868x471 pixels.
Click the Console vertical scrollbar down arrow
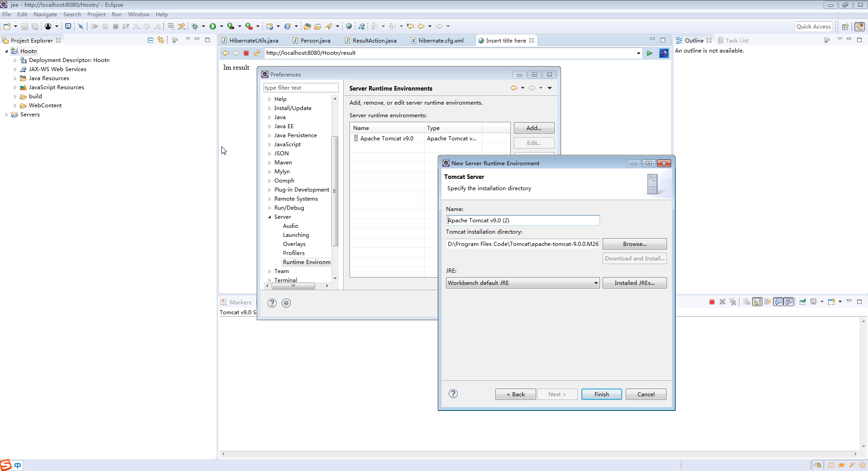coord(863,447)
